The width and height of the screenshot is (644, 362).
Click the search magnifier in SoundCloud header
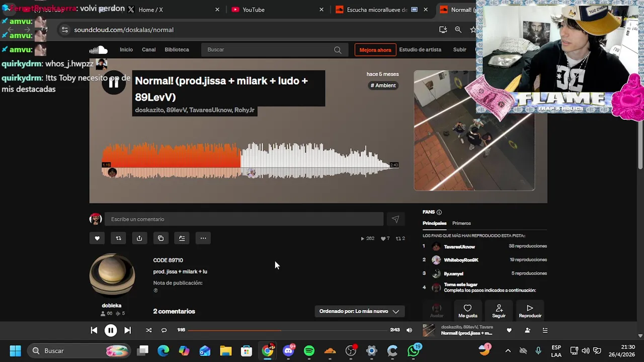(338, 50)
